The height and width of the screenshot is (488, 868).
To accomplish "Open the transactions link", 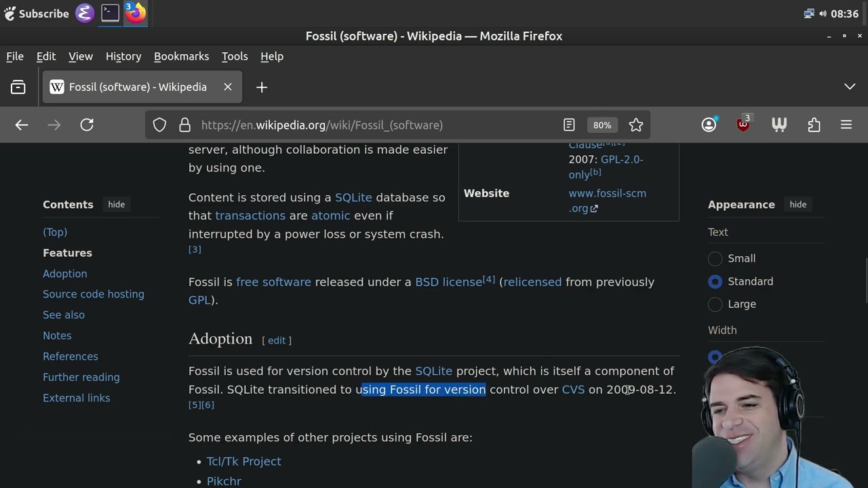I will [250, 216].
